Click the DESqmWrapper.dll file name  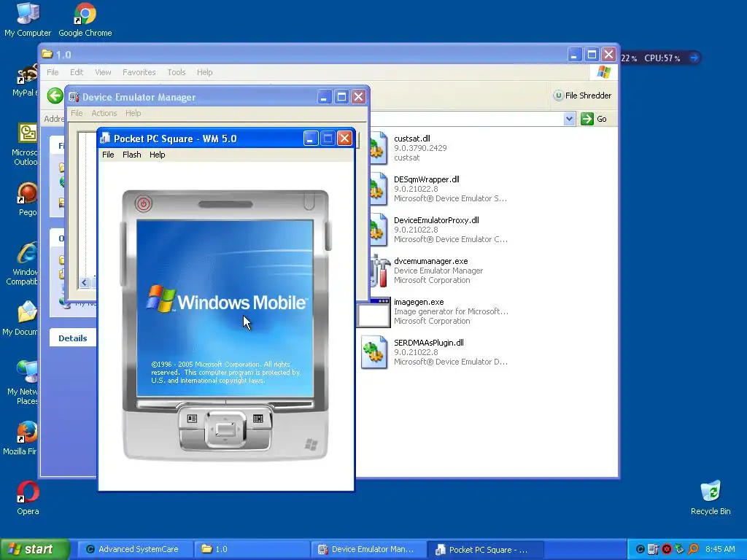point(427,179)
